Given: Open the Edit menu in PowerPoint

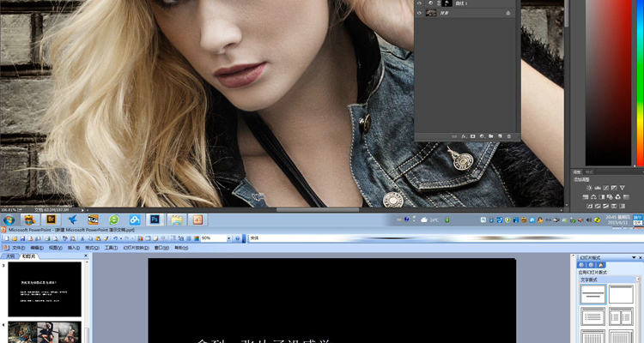Looking at the screenshot, I should pos(37,248).
